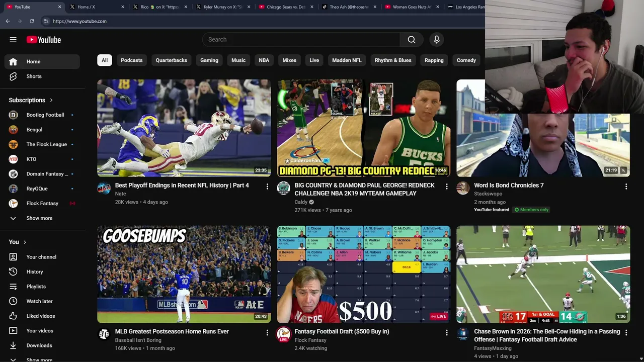Select the Madden NFL filter chip

(347, 60)
